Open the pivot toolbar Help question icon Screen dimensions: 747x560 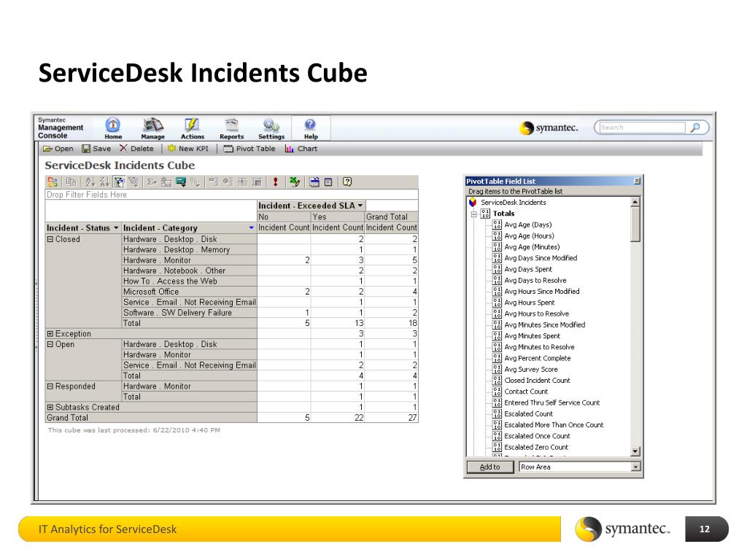[x=347, y=182]
